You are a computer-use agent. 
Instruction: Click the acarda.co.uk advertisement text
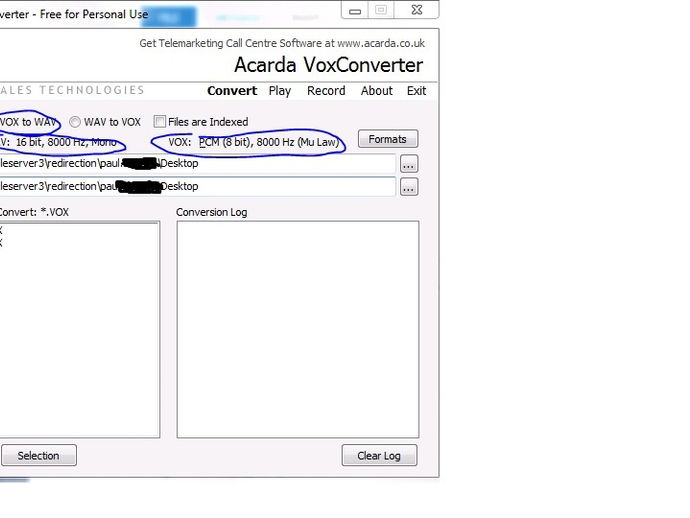tap(282, 43)
